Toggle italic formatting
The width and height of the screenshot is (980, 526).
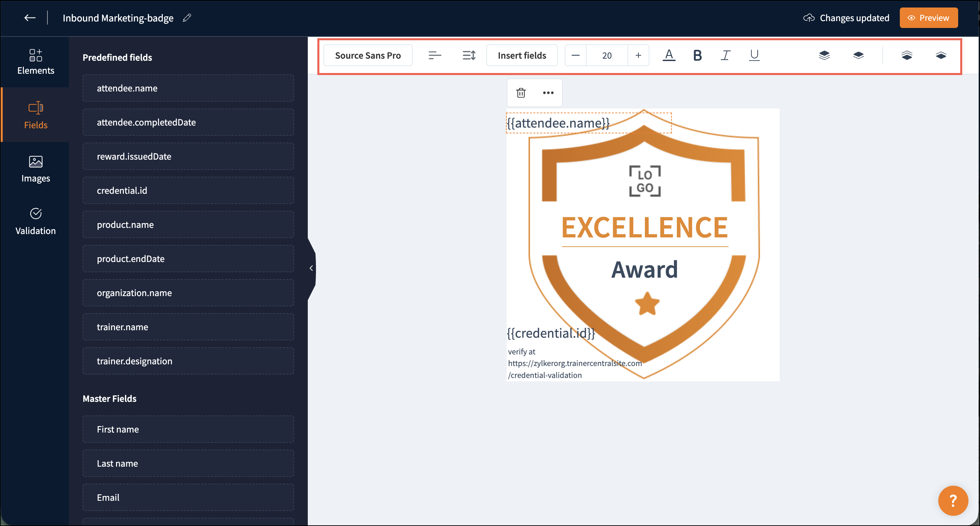(x=725, y=56)
